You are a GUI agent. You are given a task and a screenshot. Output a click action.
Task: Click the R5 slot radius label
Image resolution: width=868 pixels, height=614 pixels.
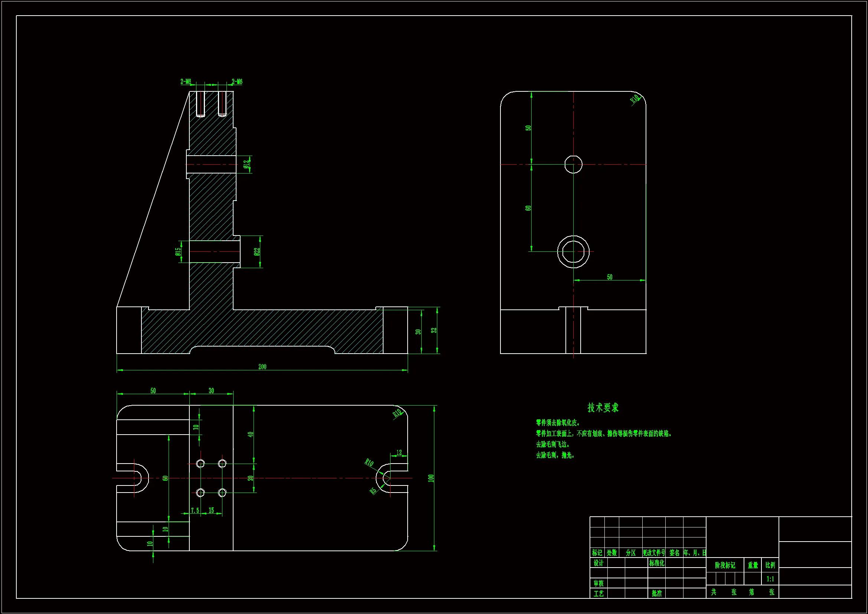(373, 491)
